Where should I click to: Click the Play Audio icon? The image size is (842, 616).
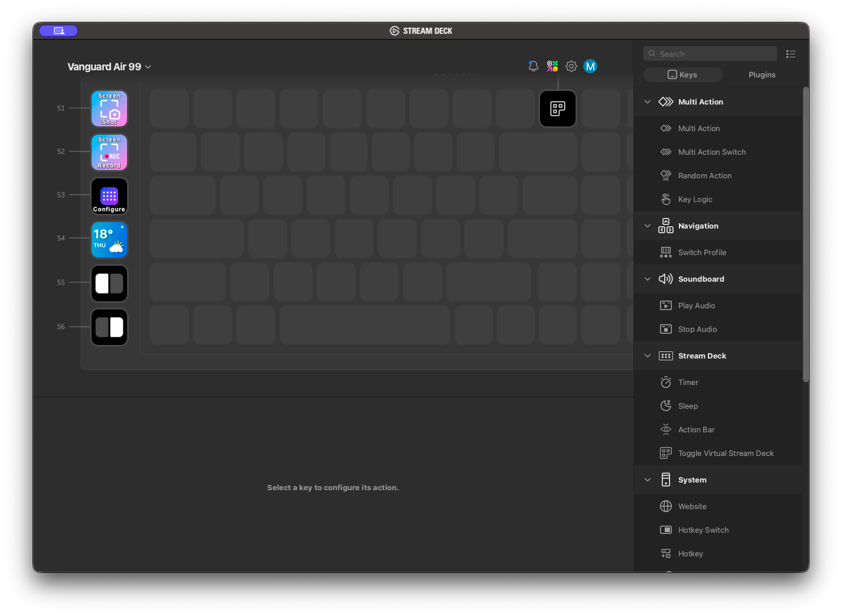(x=666, y=305)
